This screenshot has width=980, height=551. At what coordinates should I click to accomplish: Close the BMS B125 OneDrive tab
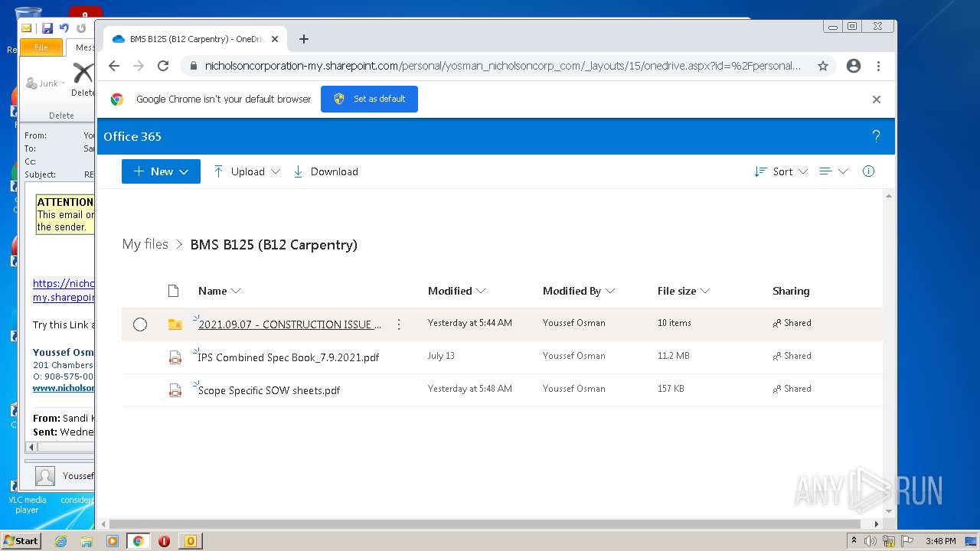pyautogui.click(x=276, y=39)
